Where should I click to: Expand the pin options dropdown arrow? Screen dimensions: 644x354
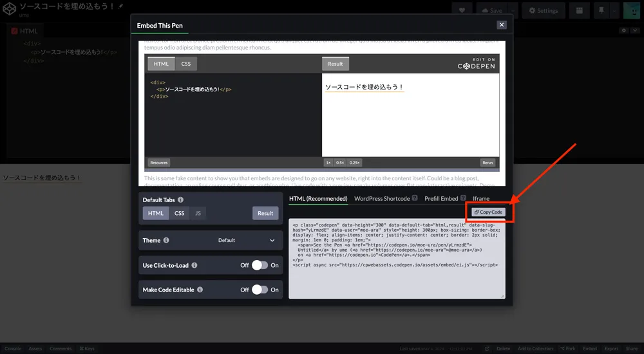(x=614, y=10)
